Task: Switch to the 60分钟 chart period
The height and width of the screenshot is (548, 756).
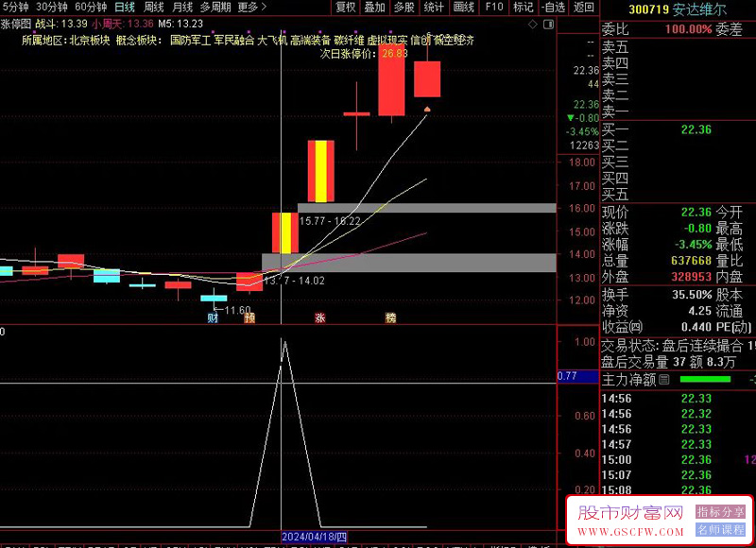Action: [x=91, y=7]
